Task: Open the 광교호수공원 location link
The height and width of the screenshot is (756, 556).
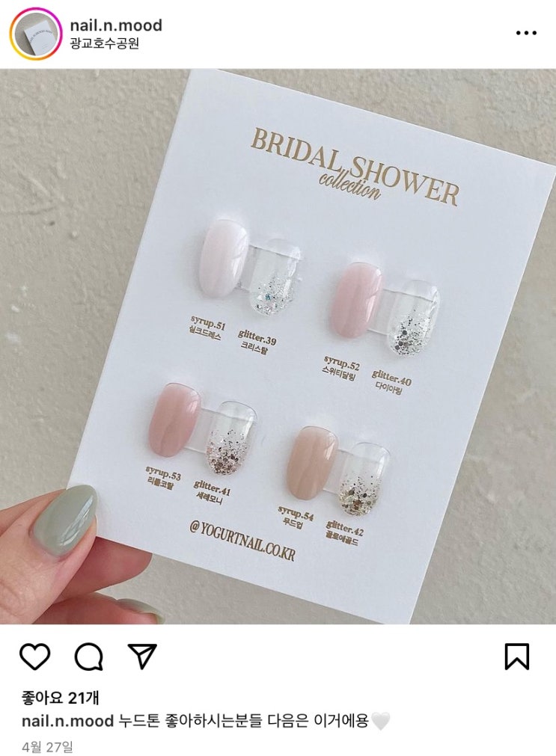Action: (105, 44)
